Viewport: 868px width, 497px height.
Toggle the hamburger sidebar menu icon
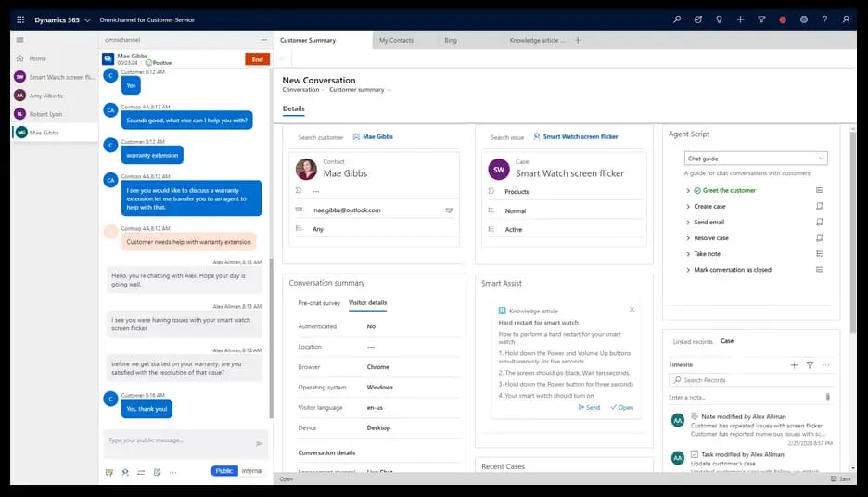point(19,40)
